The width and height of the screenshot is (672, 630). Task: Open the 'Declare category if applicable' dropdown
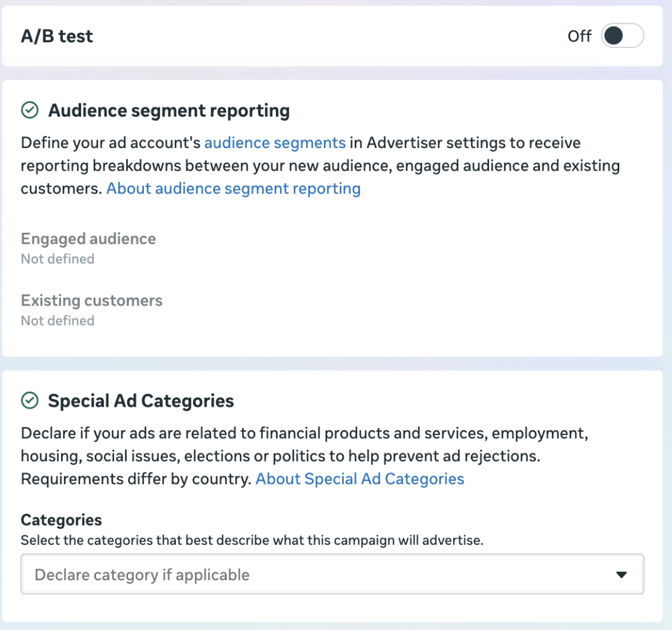[332, 574]
